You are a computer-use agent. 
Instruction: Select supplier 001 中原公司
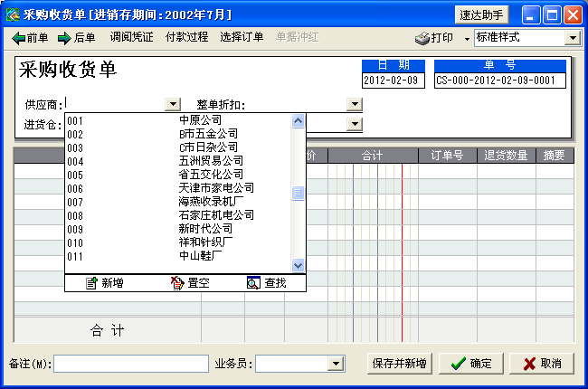(178, 121)
